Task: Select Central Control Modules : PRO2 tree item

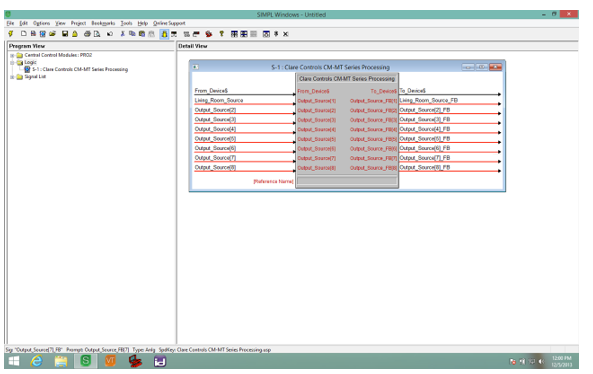Action: 58,55
